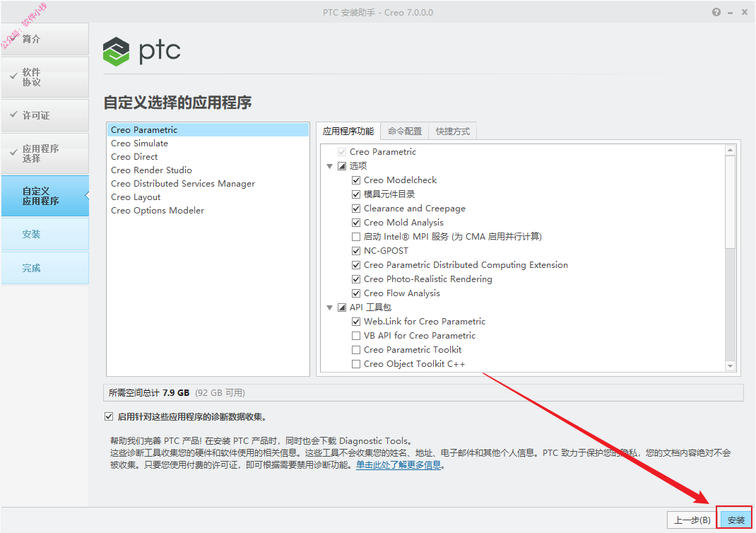Click the 安装 install button
Image resolution: width=756 pixels, height=533 pixels.
[x=736, y=520]
